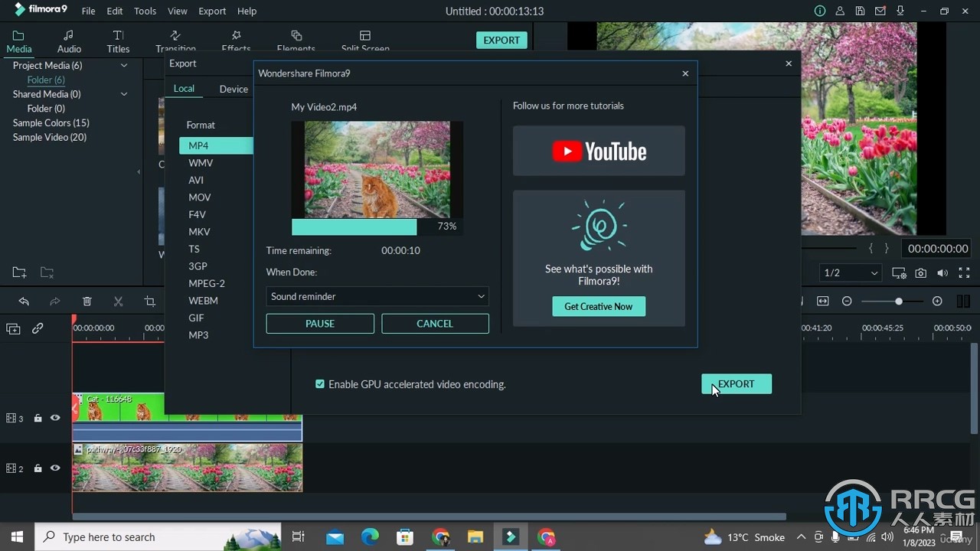Disable GPU accelerated video encoding checkbox
Viewport: 980px width, 551px height.
coord(320,384)
